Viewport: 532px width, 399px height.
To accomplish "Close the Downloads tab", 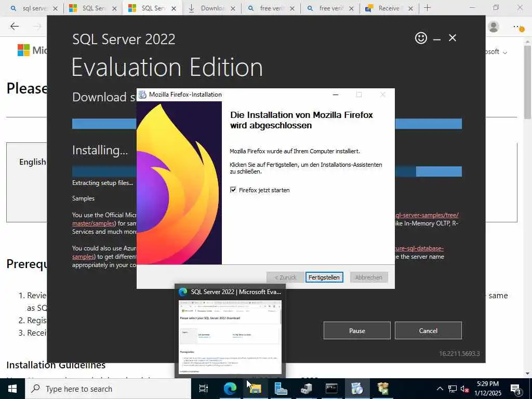I will point(233,8).
